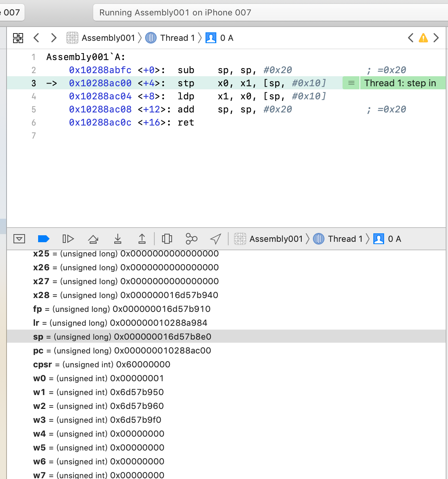
Task: Select the pc register row
Action: point(226,350)
